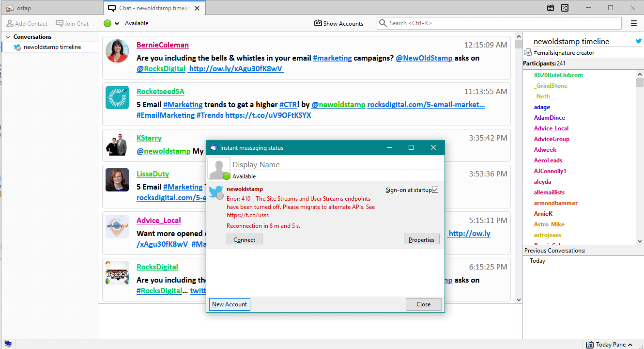Image resolution: width=644 pixels, height=349 pixels.
Task: Open the @NewOldStamp mention in BernieColeman's tweet
Action: 424,58
